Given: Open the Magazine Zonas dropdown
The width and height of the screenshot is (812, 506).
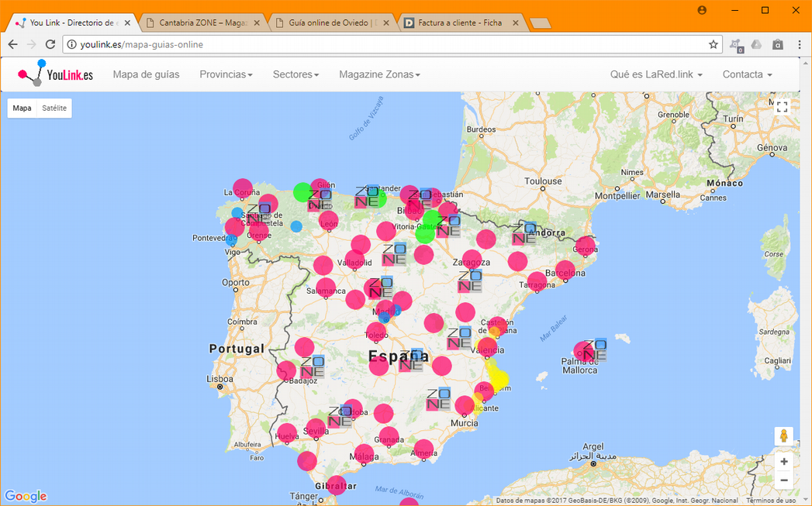Looking at the screenshot, I should point(379,74).
